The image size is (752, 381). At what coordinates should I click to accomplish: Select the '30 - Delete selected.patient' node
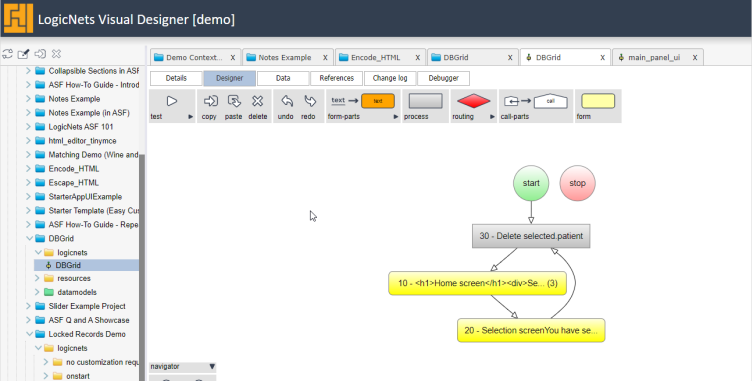(531, 236)
